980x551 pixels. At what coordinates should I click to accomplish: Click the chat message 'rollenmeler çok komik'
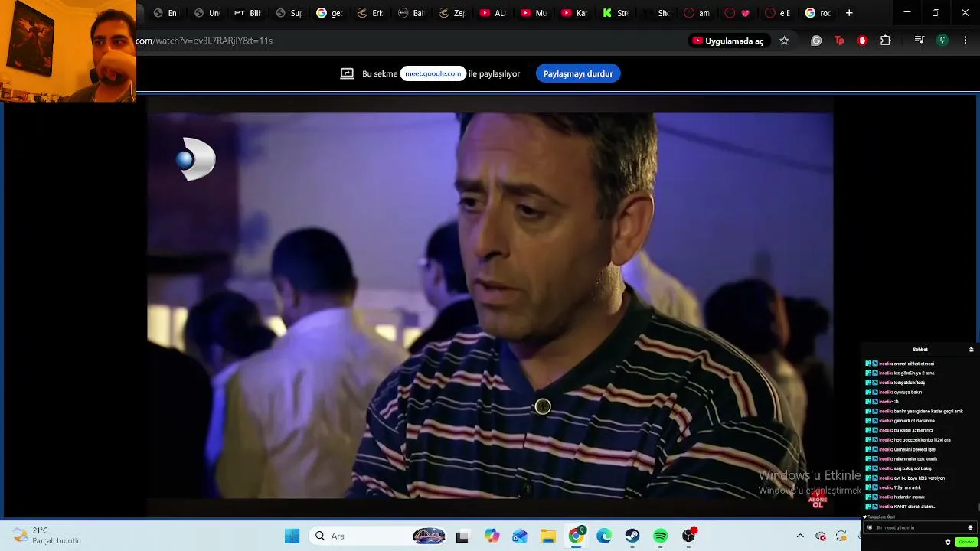tap(916, 459)
